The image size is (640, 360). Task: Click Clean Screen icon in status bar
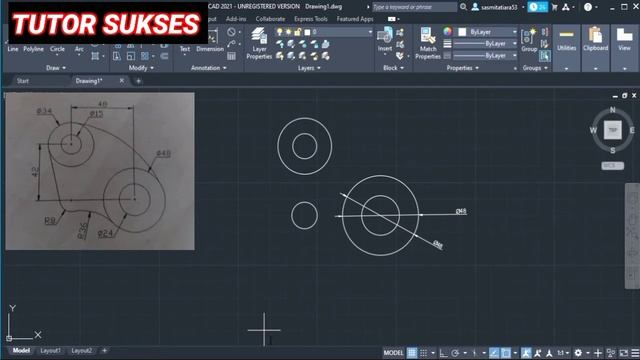[623, 353]
